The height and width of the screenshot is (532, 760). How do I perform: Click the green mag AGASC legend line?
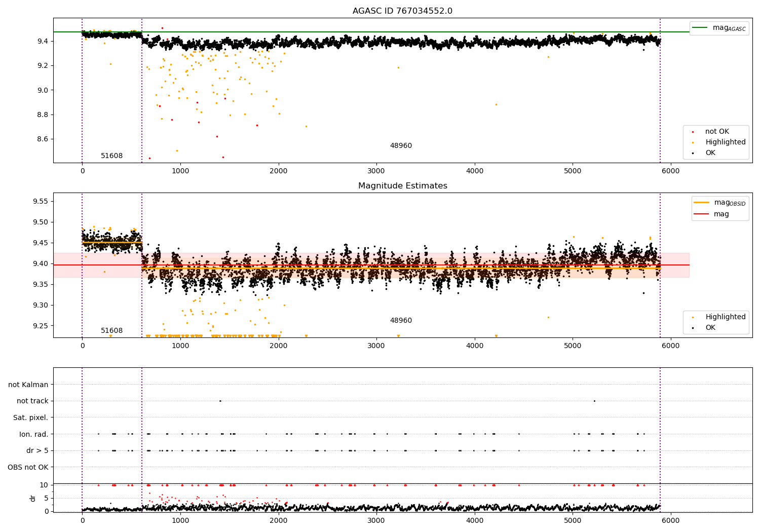(x=700, y=27)
